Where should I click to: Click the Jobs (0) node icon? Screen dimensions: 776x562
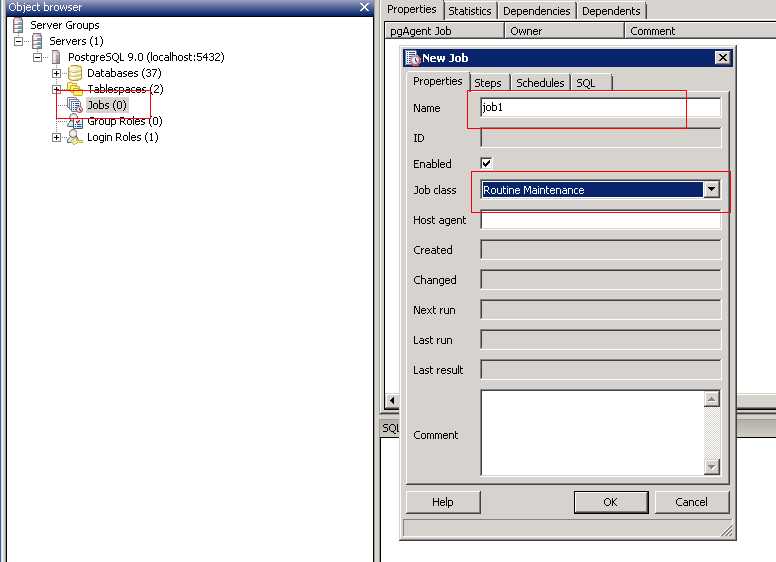tap(75, 105)
